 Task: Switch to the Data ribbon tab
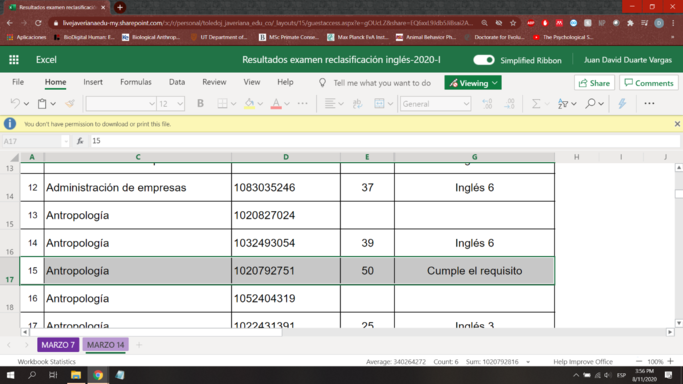click(x=177, y=82)
